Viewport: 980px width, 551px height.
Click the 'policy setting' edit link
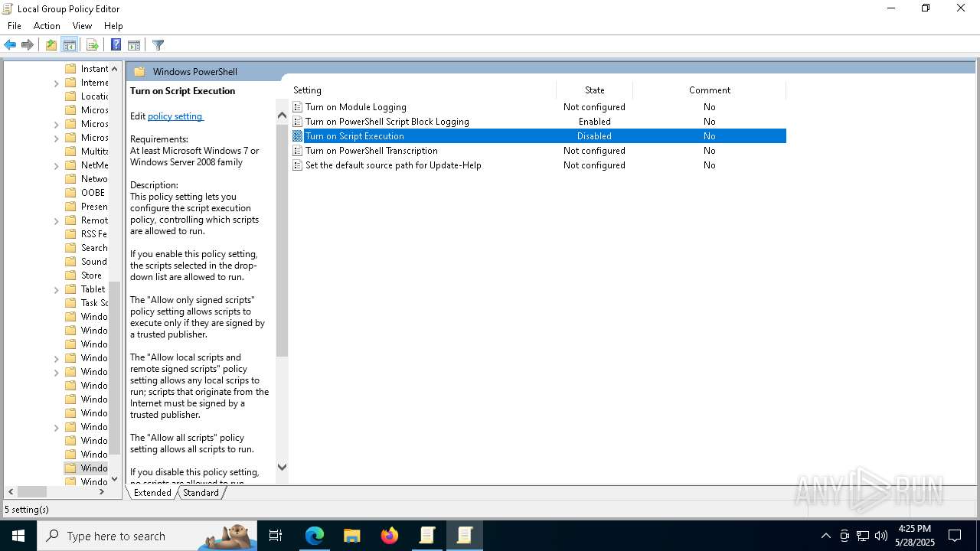(175, 116)
